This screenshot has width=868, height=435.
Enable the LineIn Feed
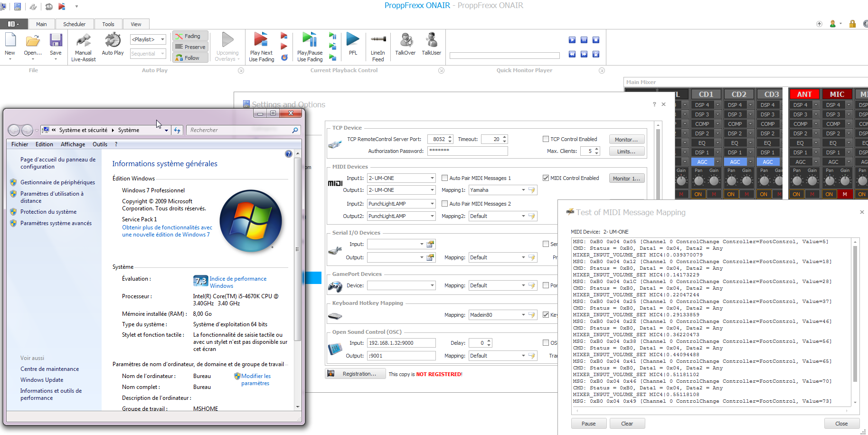click(x=378, y=47)
